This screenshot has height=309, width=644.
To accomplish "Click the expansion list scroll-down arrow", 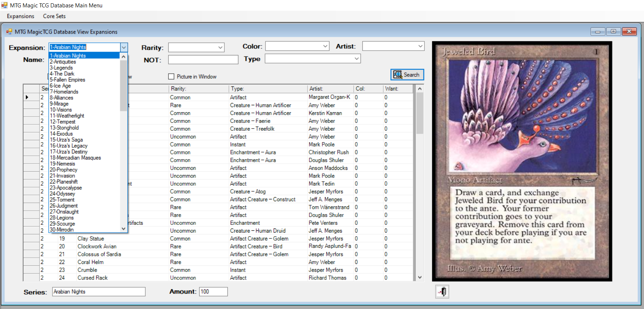I will [124, 229].
